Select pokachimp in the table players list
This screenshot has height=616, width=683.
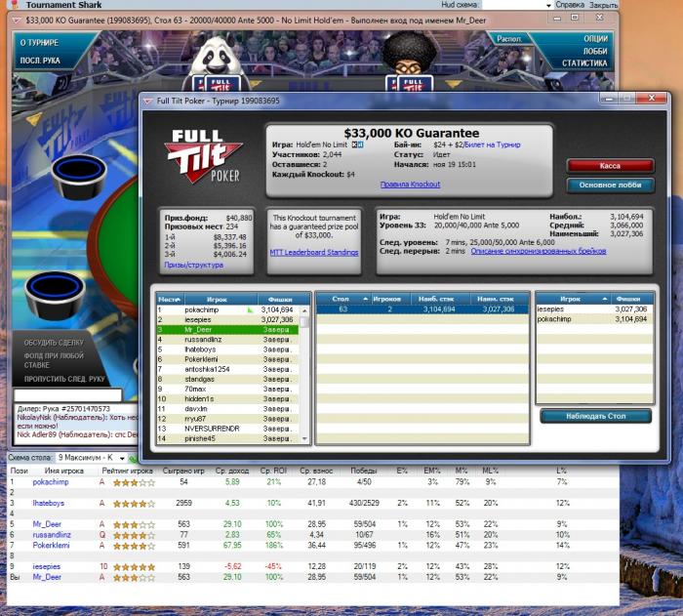595,319
